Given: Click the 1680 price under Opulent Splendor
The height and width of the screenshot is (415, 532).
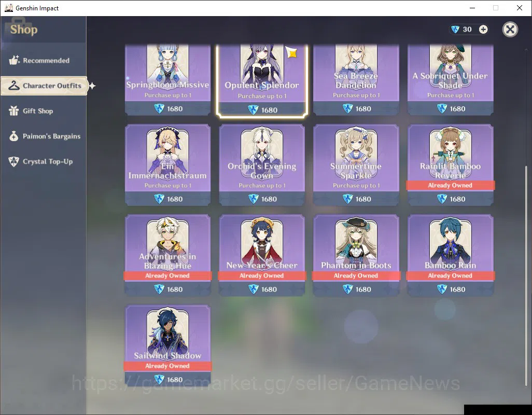Looking at the screenshot, I should 269,110.
